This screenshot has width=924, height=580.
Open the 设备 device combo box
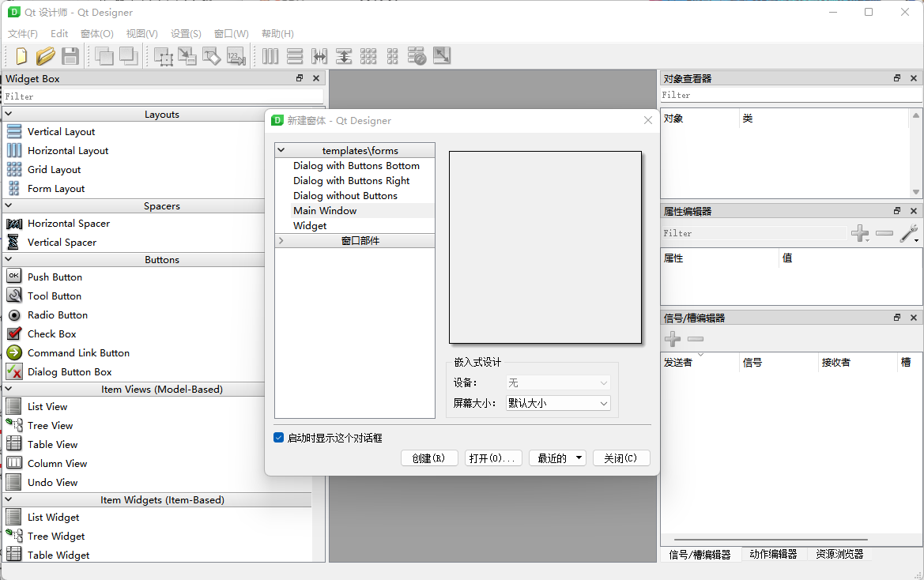tap(558, 382)
